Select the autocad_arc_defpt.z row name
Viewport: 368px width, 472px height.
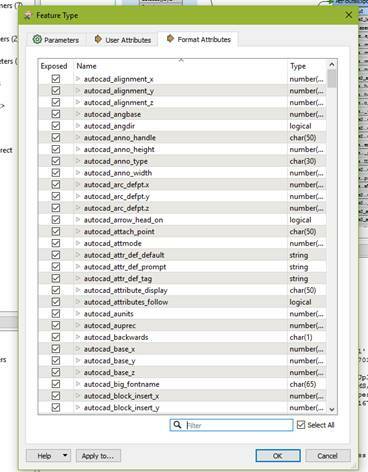[116, 208]
